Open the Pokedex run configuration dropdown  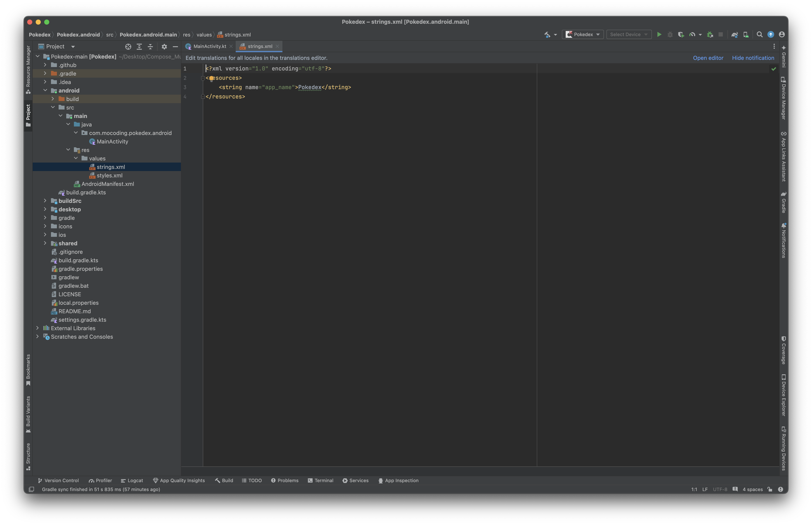(582, 34)
